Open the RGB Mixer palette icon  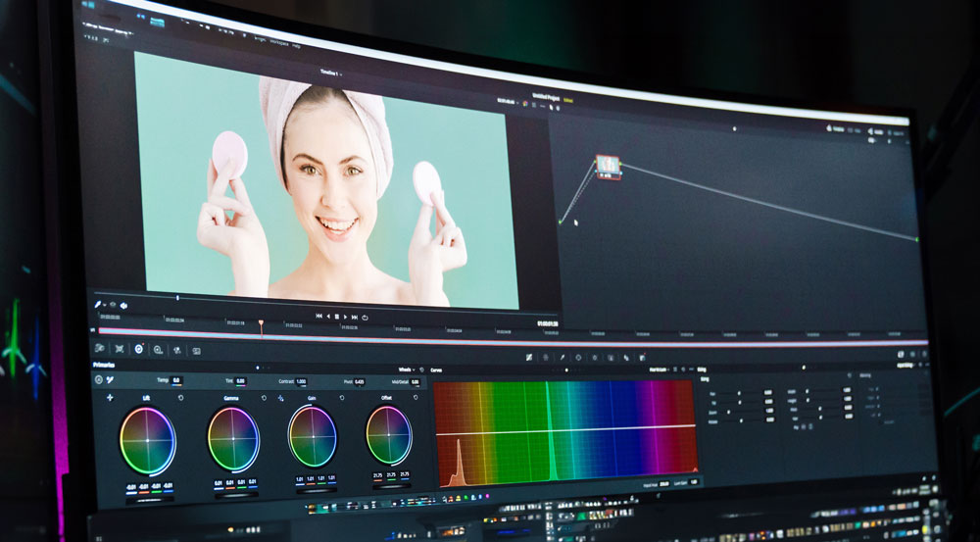tap(176, 351)
